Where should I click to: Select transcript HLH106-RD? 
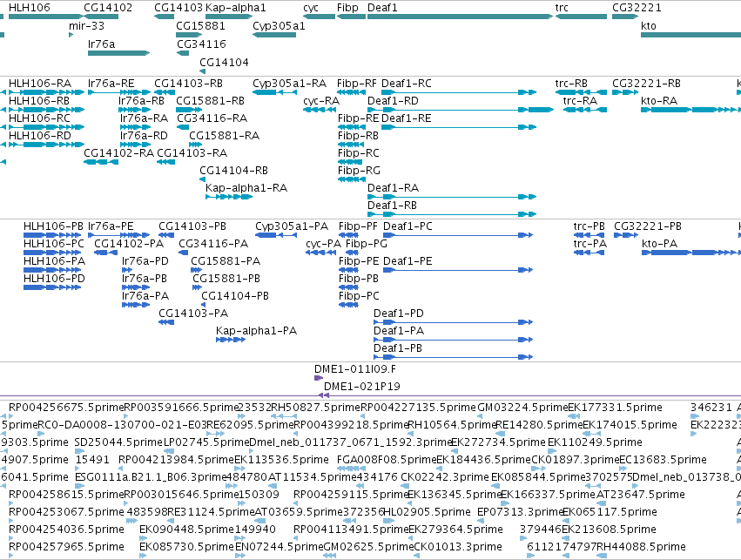tap(46, 145)
